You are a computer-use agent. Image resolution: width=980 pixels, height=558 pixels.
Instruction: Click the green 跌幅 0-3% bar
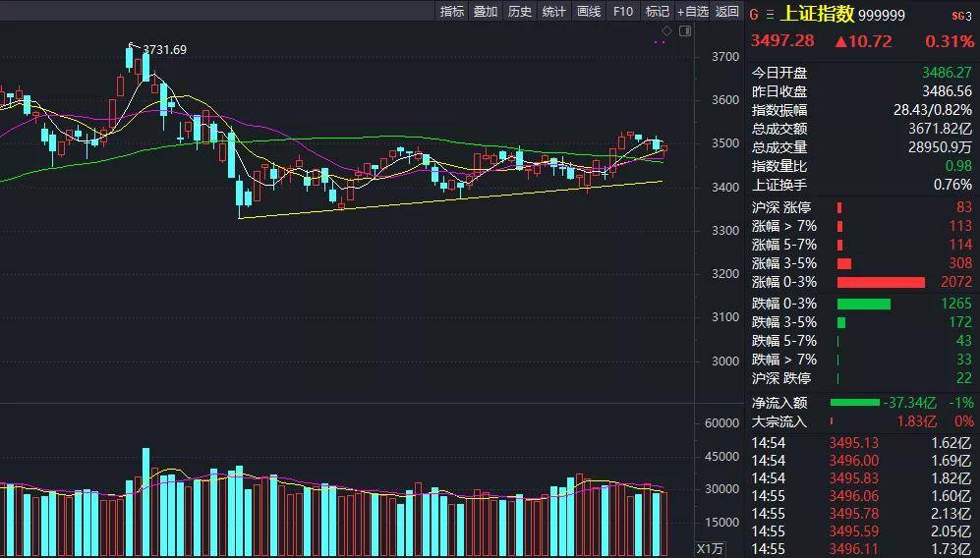click(x=863, y=304)
